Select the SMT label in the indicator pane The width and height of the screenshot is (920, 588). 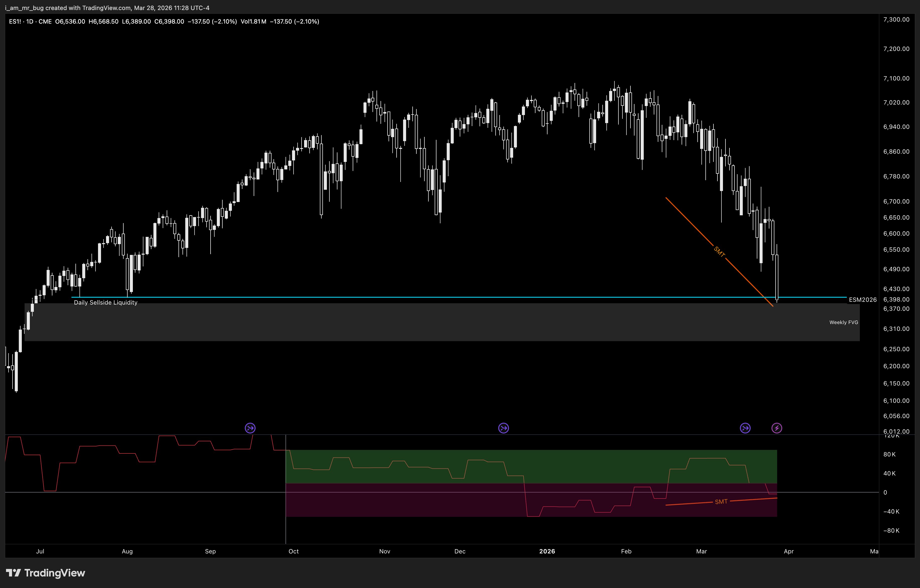tap(721, 502)
